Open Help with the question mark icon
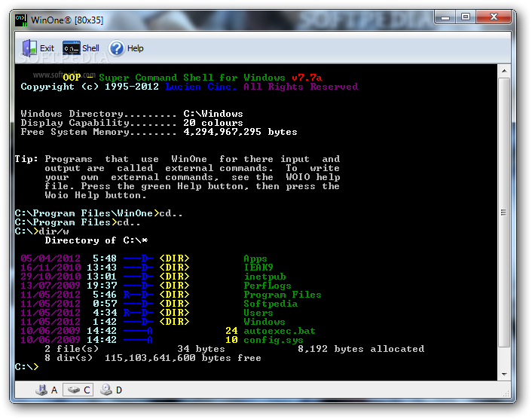Screen dimensions: 532x419 [117, 48]
